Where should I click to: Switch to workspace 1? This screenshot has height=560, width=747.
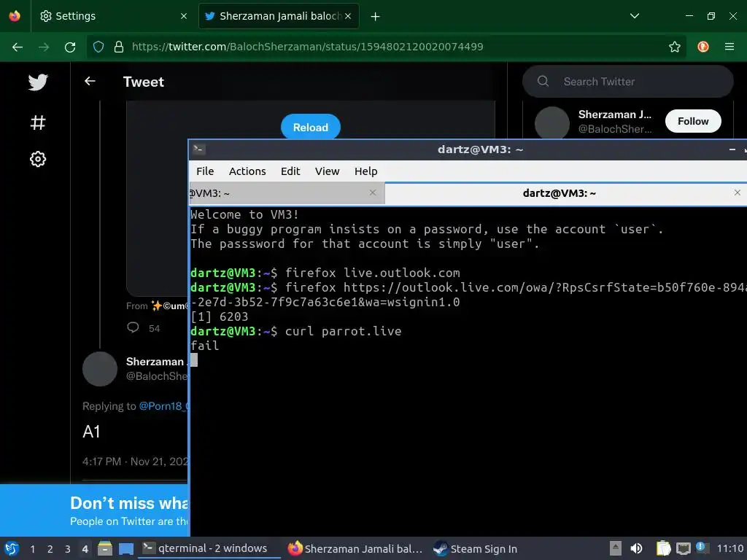(32, 549)
